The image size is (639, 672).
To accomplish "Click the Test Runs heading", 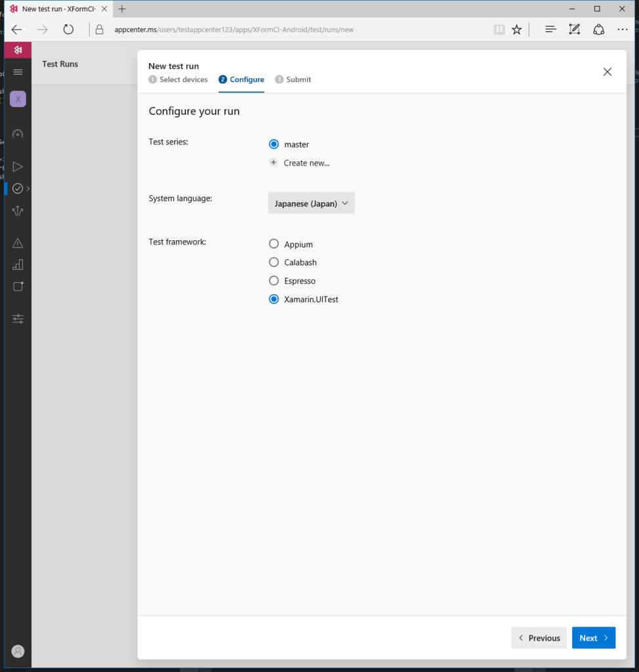I will pos(60,64).
